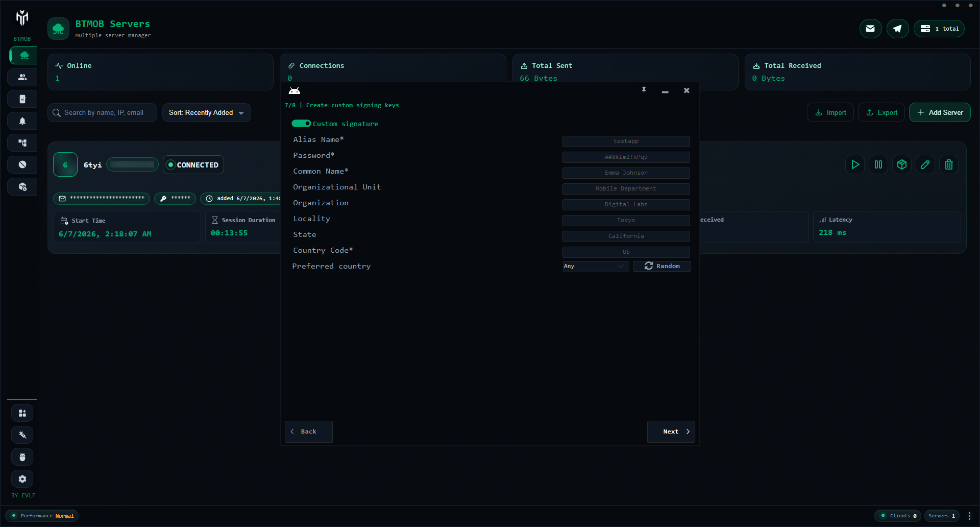Click the Random button
Viewport: 980px width, 527px height.
662,266
